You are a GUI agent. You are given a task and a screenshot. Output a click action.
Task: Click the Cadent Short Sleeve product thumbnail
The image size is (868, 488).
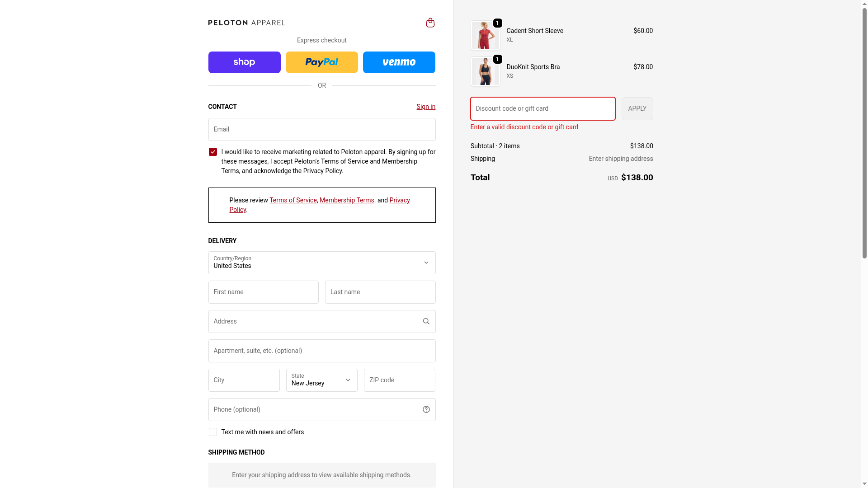pos(485,35)
